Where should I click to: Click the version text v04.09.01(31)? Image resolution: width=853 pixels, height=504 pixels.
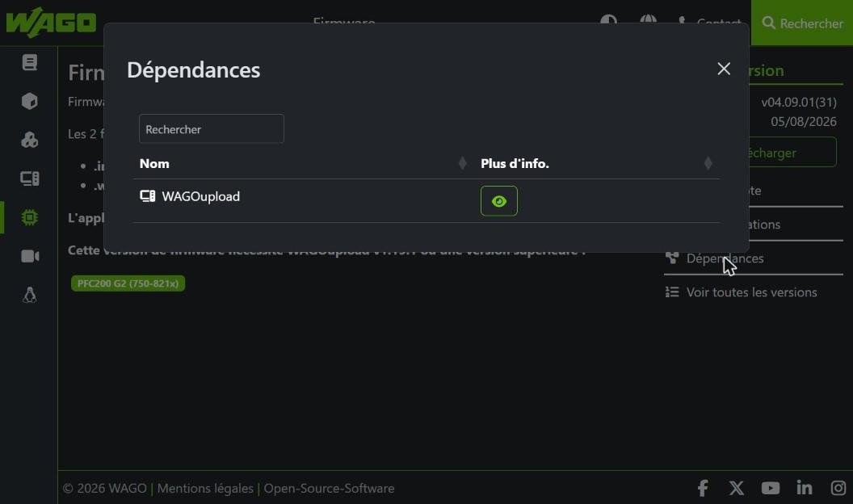(799, 102)
